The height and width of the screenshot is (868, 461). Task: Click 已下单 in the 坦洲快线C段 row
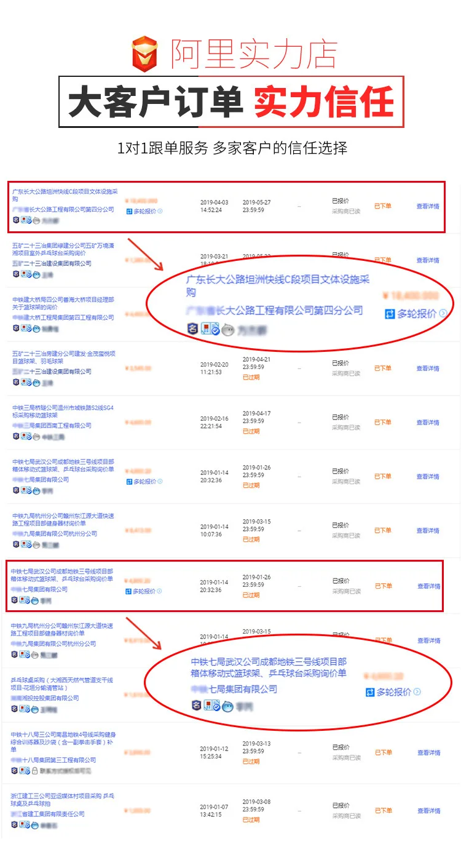(383, 206)
